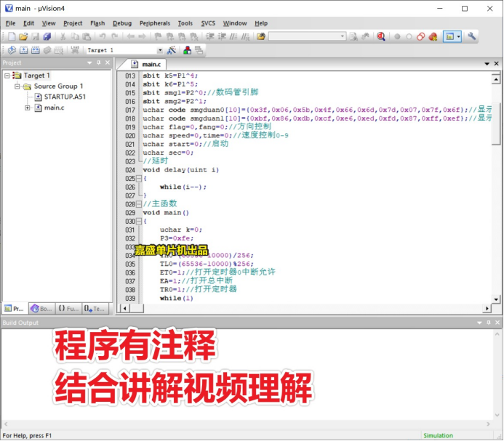
Task: Start the debug session icon
Action: (381, 36)
